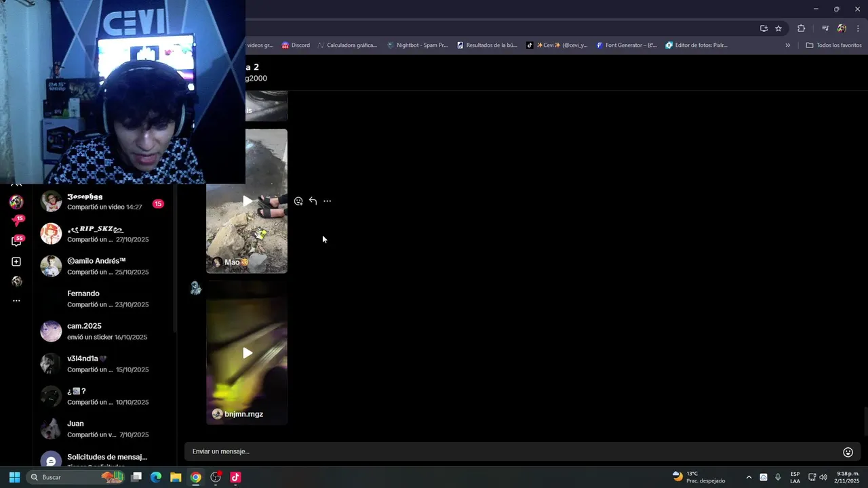The image size is (868, 488).
Task: Open more options for the Mao video message
Action: tap(328, 201)
